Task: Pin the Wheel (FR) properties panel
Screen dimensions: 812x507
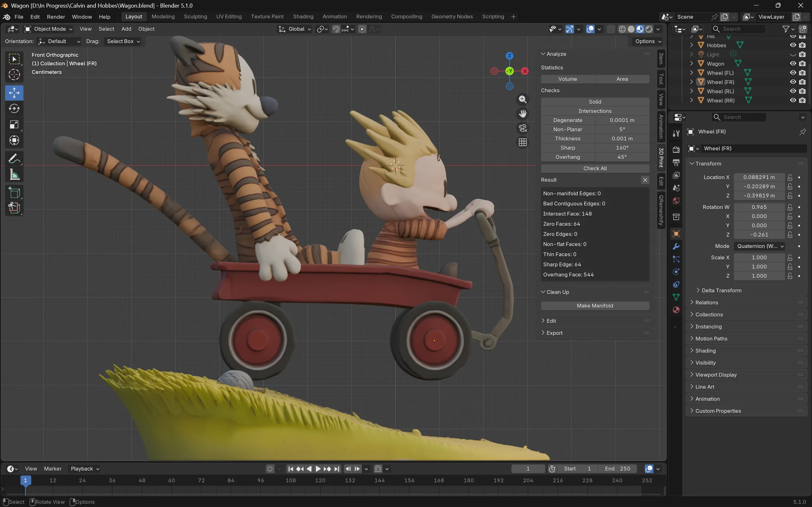Action: 802,132
